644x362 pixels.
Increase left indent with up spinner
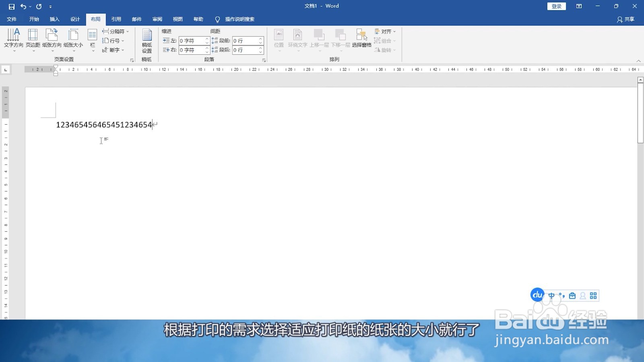207,39
